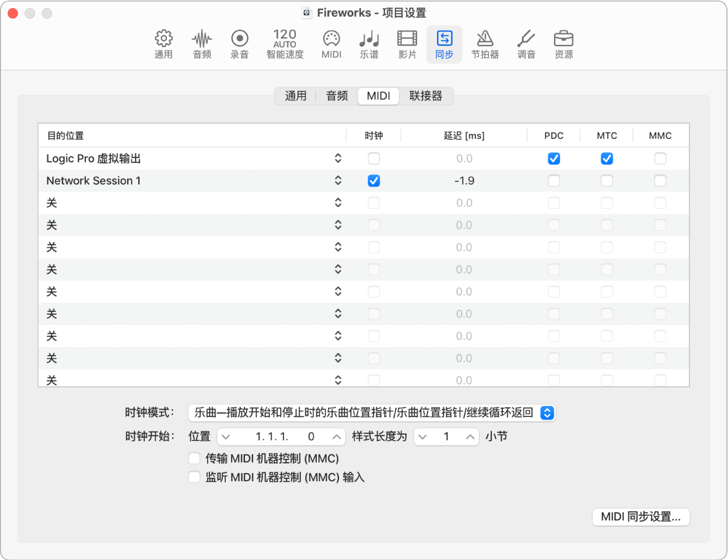Image resolution: width=728 pixels, height=560 pixels.
Task: Select the 音频 settings icon
Action: tap(201, 44)
